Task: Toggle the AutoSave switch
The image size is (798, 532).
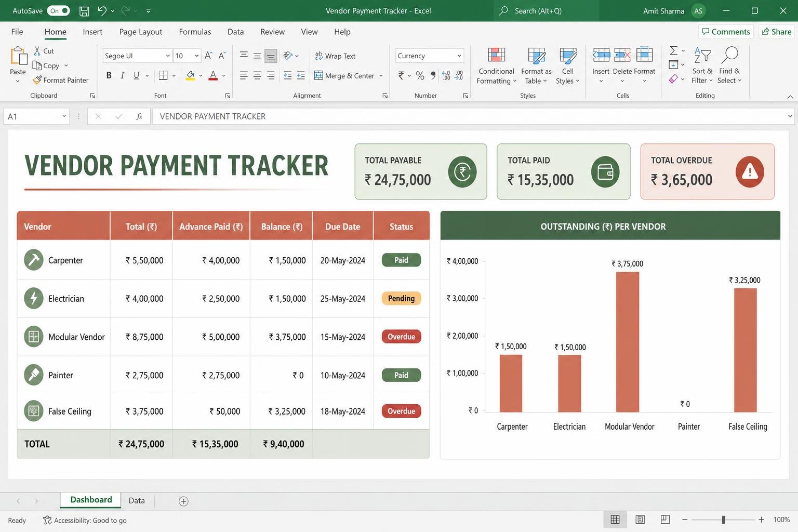Action: click(58, 10)
